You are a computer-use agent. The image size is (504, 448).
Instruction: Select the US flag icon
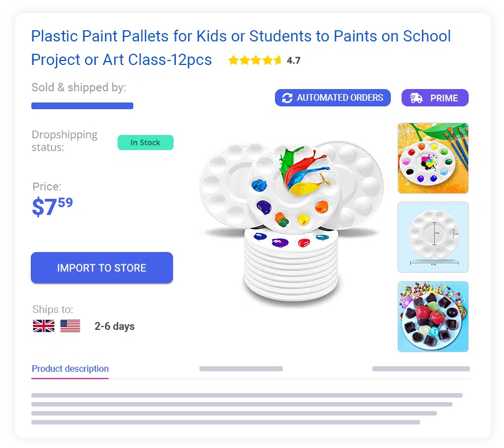tap(70, 326)
